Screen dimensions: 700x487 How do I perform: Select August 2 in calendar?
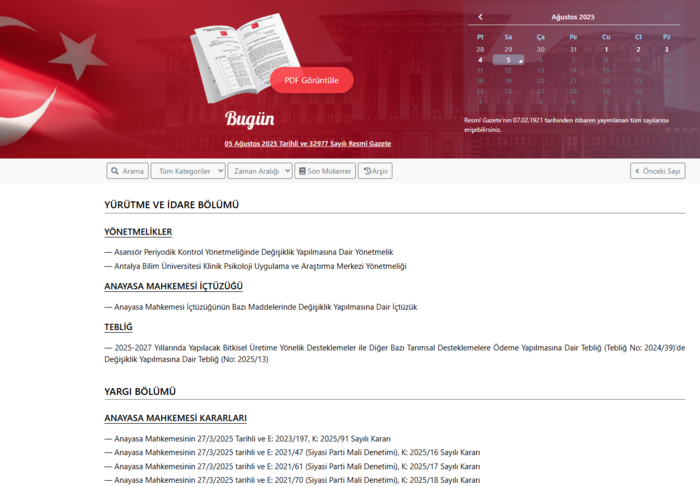(x=638, y=50)
